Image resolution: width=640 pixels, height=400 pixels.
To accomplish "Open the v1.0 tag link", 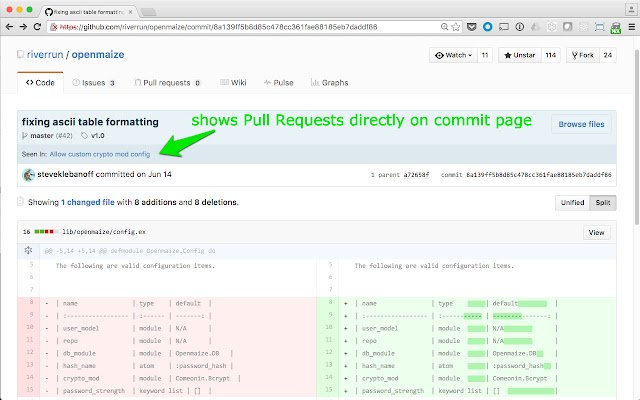I will (98, 136).
